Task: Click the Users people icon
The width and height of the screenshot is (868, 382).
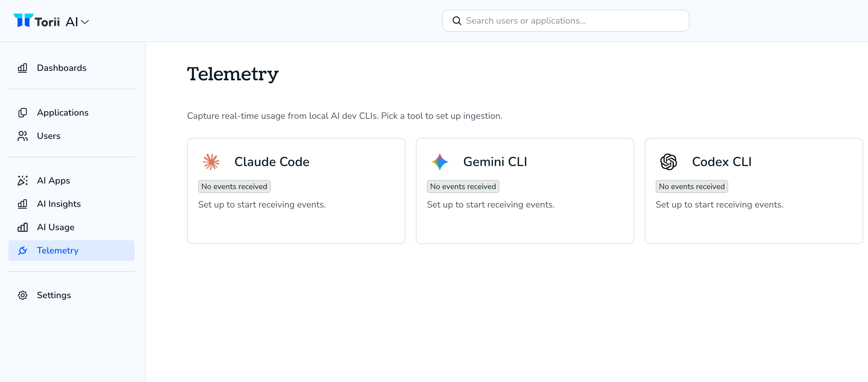Action: tap(23, 136)
